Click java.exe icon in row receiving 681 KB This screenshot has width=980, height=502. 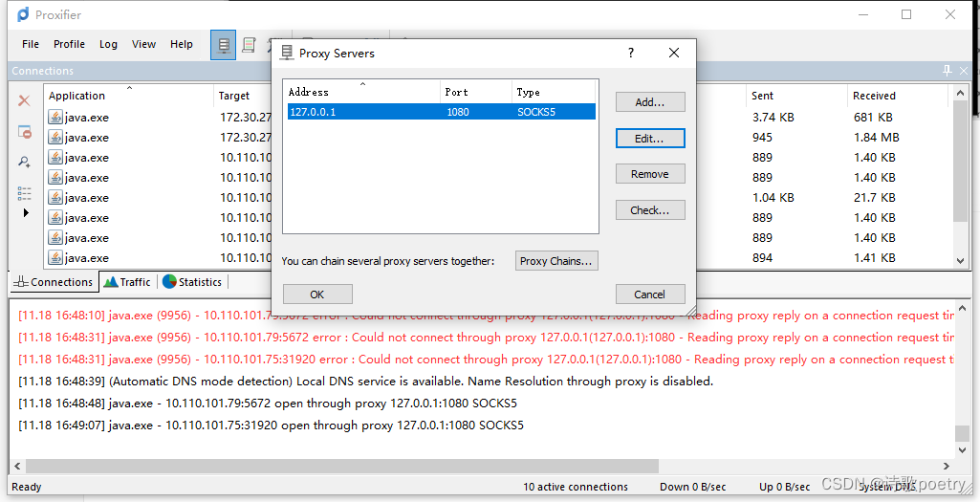[x=55, y=117]
